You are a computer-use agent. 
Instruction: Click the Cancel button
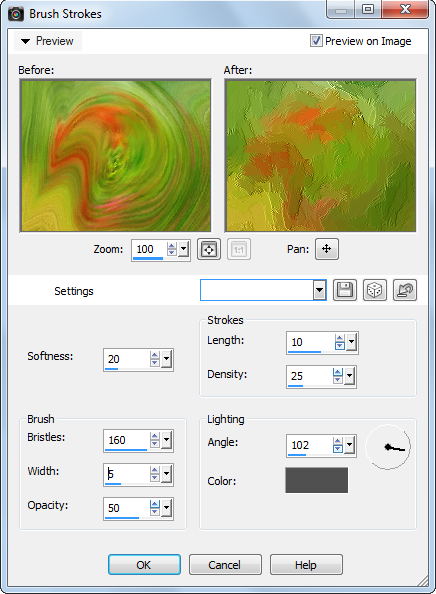[225, 565]
